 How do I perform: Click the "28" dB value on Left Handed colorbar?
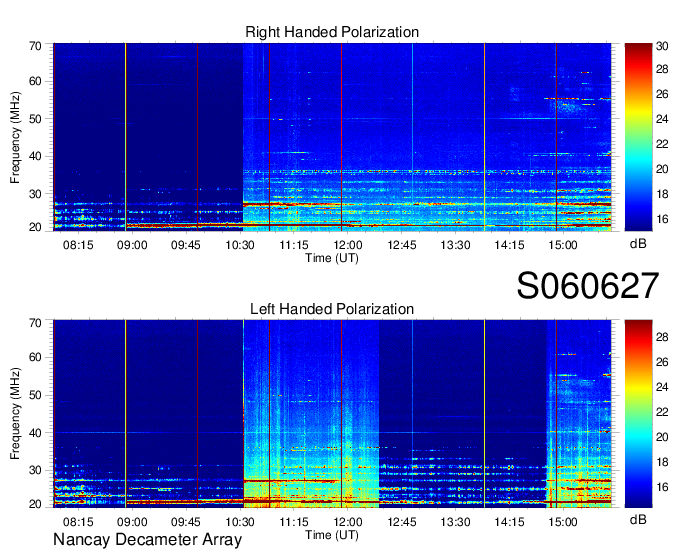(x=662, y=337)
